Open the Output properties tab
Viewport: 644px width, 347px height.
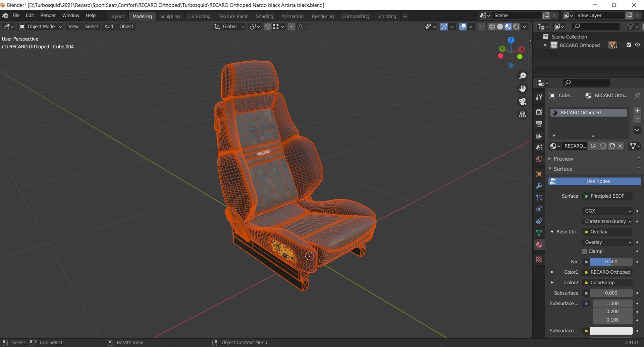[x=539, y=124]
